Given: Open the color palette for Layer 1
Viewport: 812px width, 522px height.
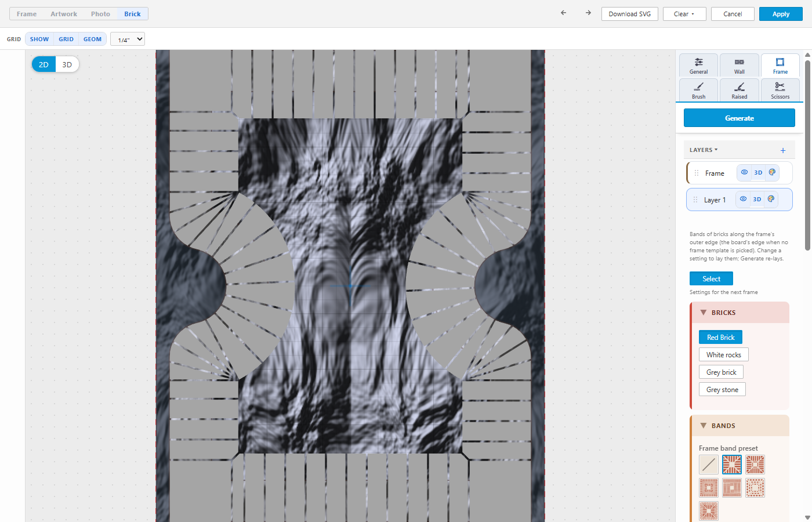Looking at the screenshot, I should point(771,199).
